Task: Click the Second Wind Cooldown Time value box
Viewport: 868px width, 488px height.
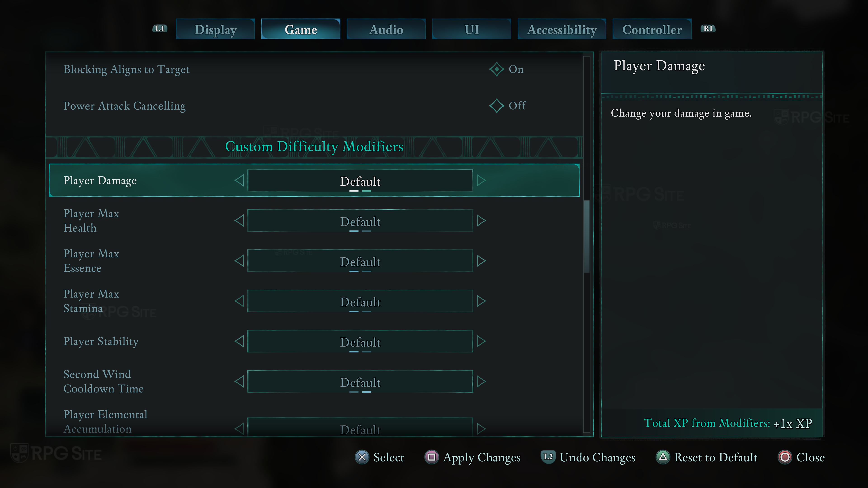Action: pos(360,382)
